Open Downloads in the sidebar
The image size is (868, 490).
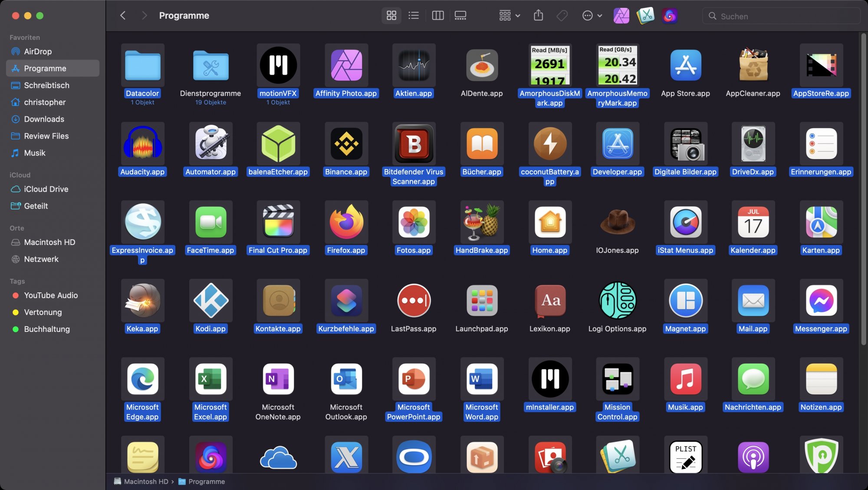tap(44, 119)
